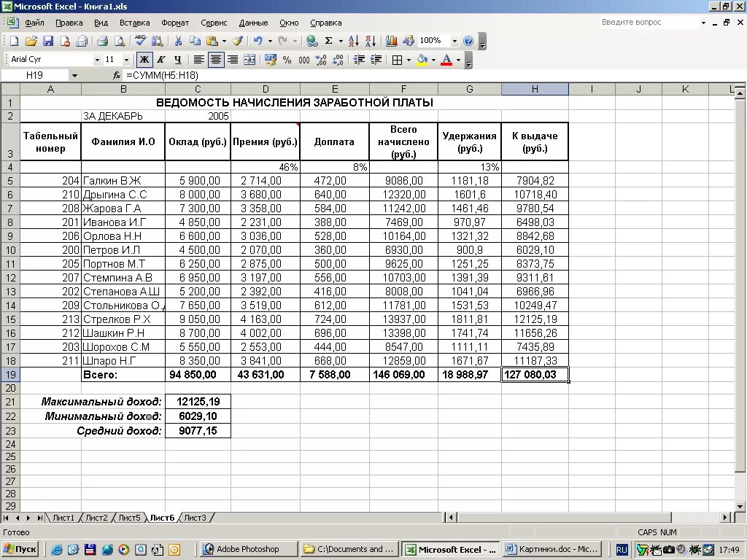
Task: Click the Print icon
Action: [x=102, y=41]
